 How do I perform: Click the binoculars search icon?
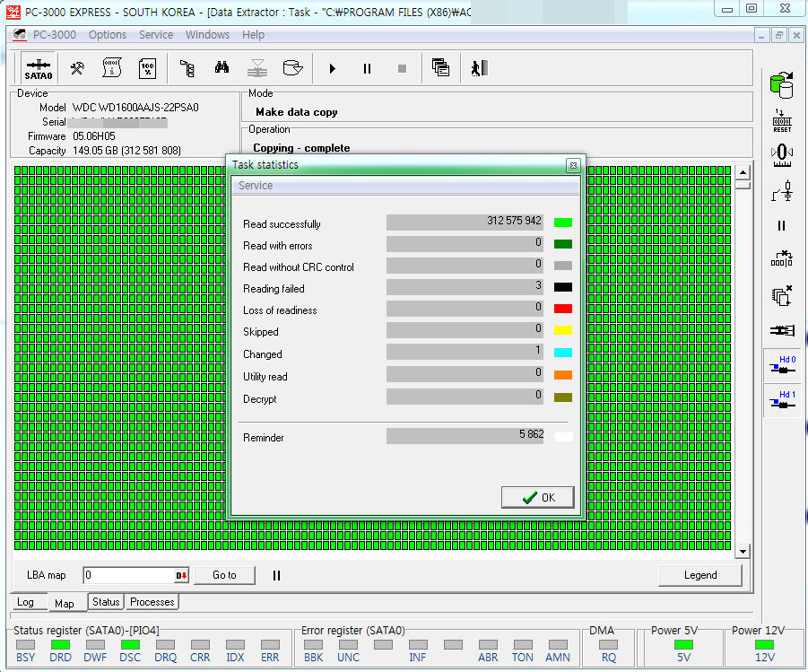(222, 67)
